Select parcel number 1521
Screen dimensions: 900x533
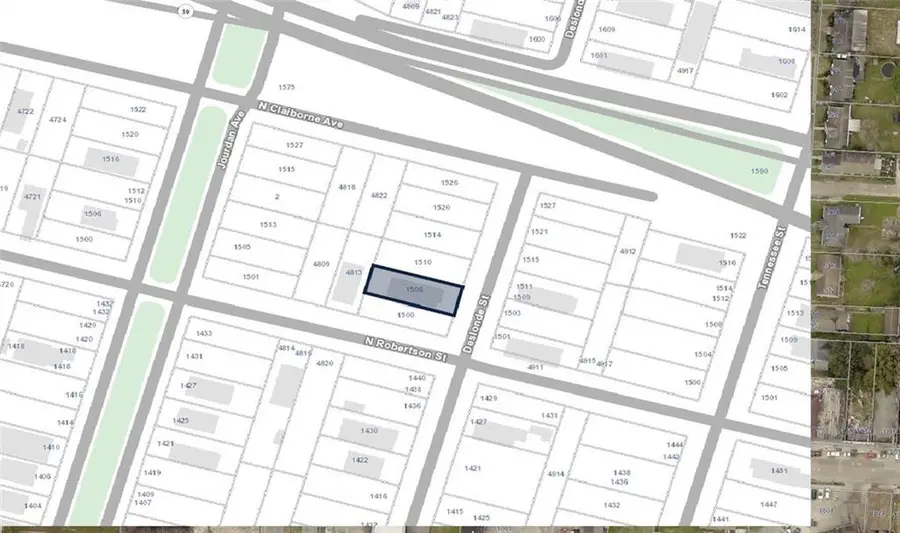tap(539, 232)
